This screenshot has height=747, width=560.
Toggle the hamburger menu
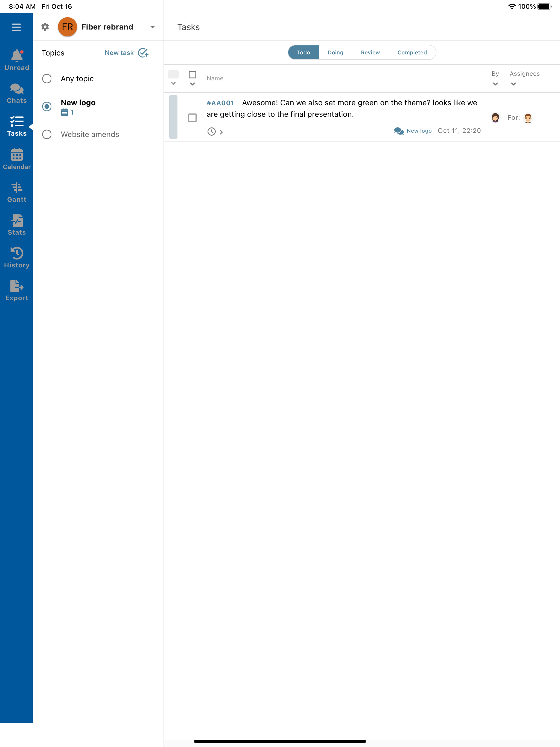[16, 27]
